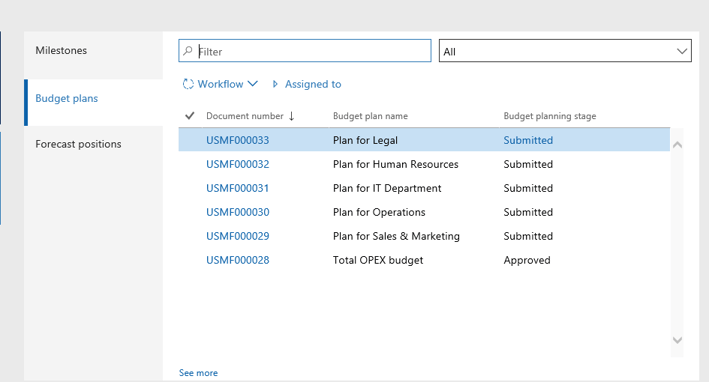This screenshot has width=709, height=382.
Task: Click Submitted stage for Plan for IT Department
Action: coord(528,188)
